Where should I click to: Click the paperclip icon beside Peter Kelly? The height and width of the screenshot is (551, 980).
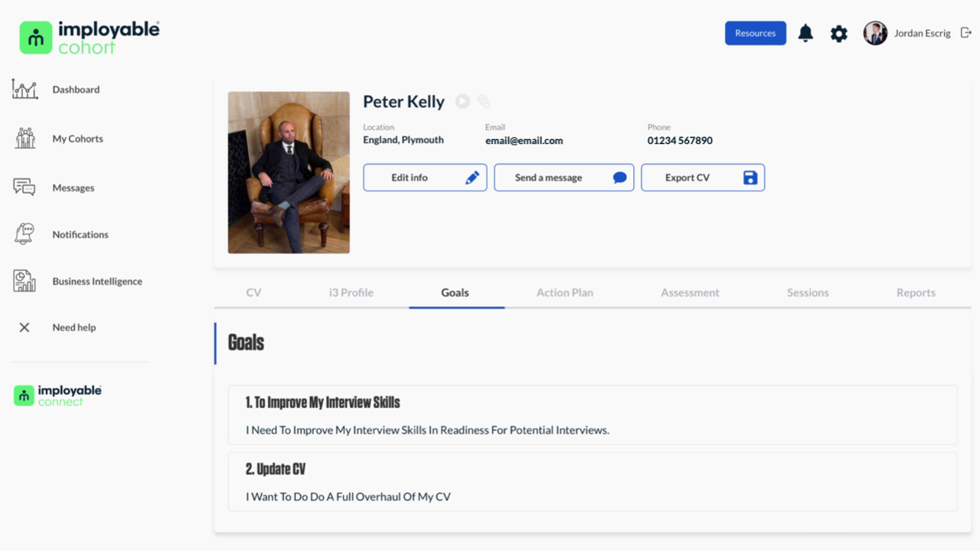pos(484,101)
